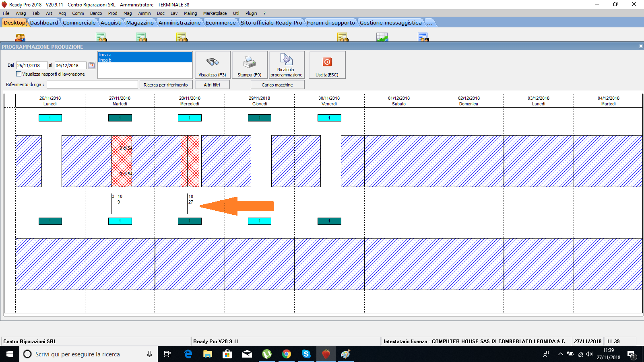Open the File menu
Image resolution: width=644 pixels, height=362 pixels.
tap(6, 13)
